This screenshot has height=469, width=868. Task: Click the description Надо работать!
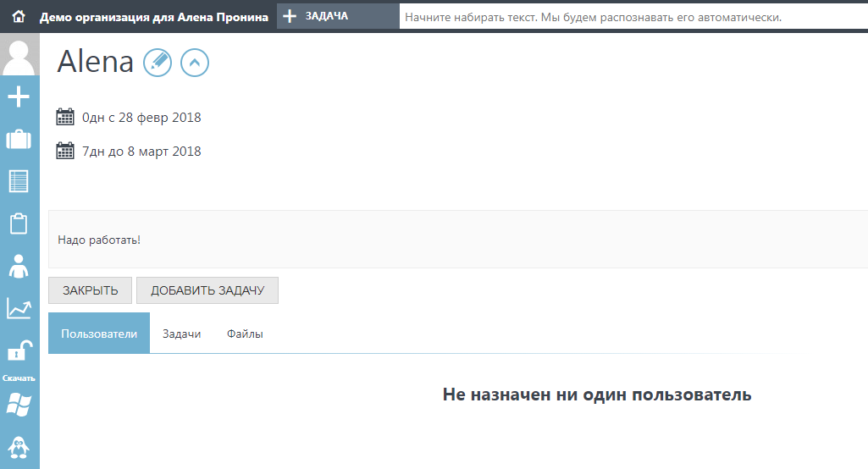pos(99,240)
